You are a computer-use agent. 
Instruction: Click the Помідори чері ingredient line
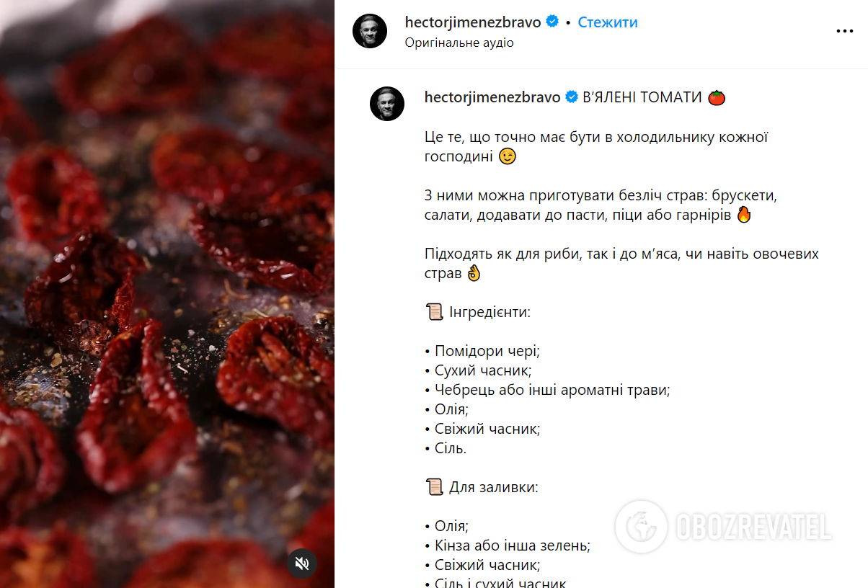(x=482, y=351)
